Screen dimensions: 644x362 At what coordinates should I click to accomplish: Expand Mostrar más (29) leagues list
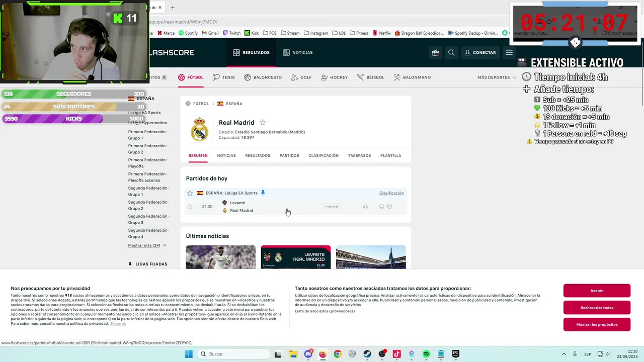147,245
